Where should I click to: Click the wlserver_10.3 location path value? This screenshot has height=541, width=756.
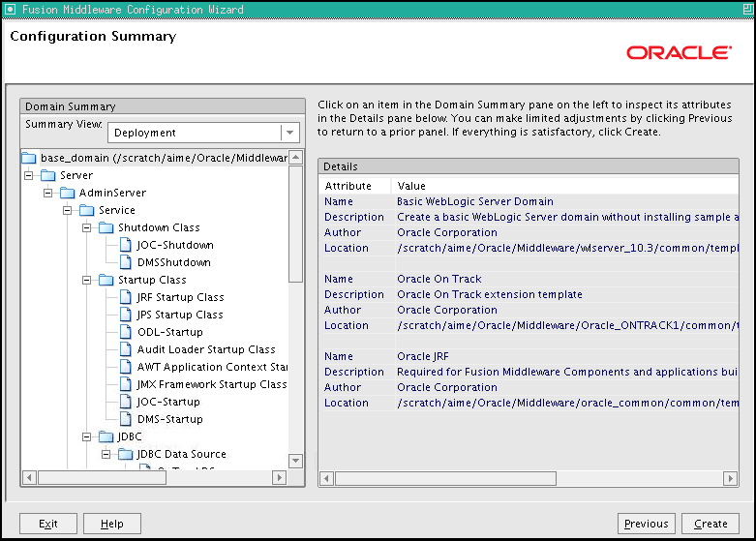[x=567, y=248]
